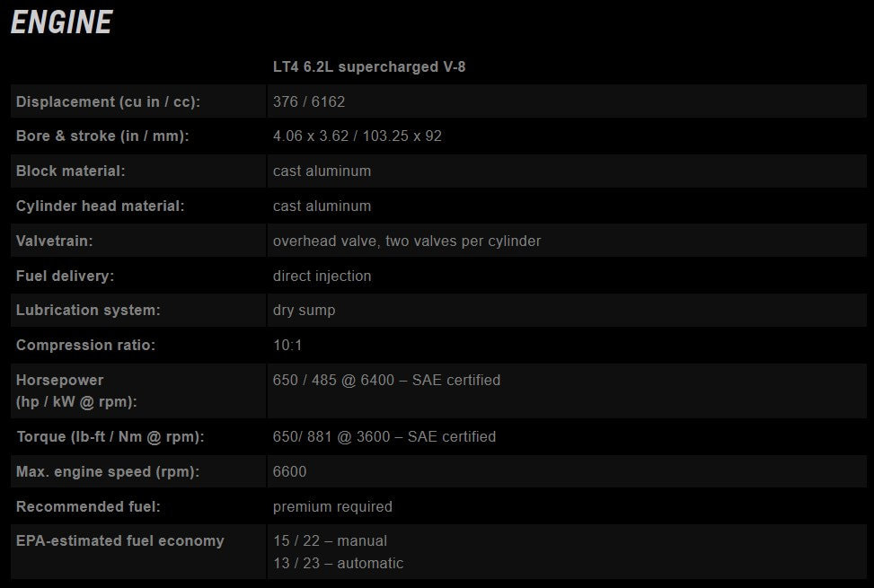This screenshot has height=588, width=874.
Task: Click the Bore & stroke row label
Action: click(x=102, y=136)
